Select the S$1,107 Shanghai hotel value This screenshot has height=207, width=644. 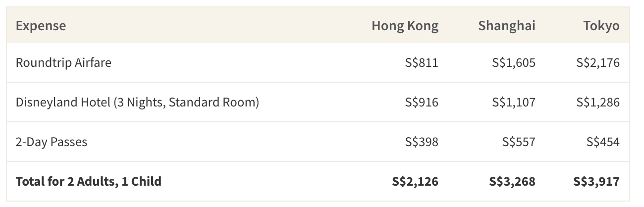pos(514,103)
